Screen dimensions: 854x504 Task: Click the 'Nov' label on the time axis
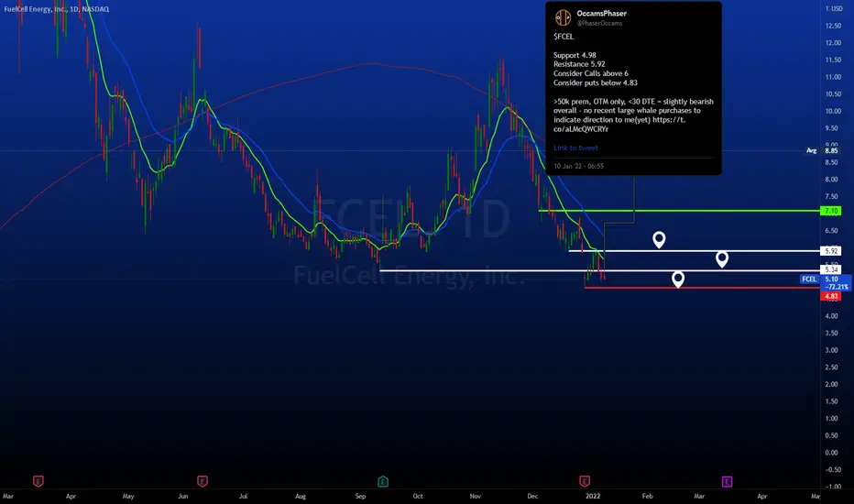tap(475, 497)
